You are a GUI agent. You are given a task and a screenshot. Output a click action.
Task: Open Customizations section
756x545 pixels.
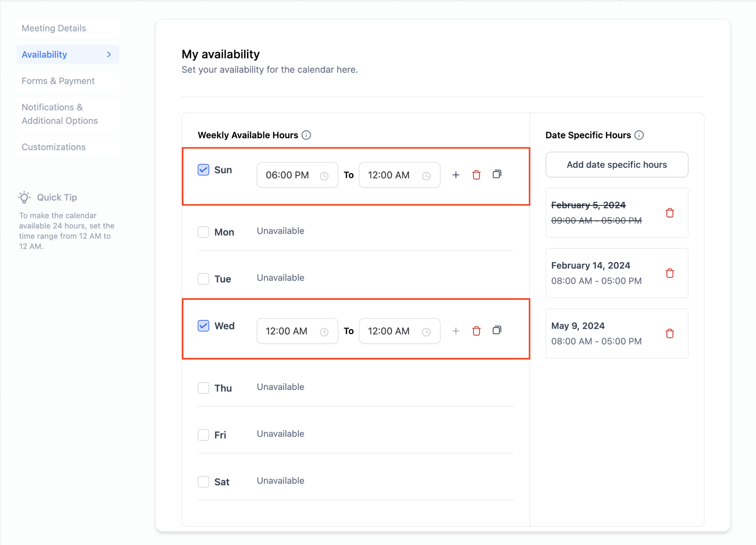click(x=68, y=147)
